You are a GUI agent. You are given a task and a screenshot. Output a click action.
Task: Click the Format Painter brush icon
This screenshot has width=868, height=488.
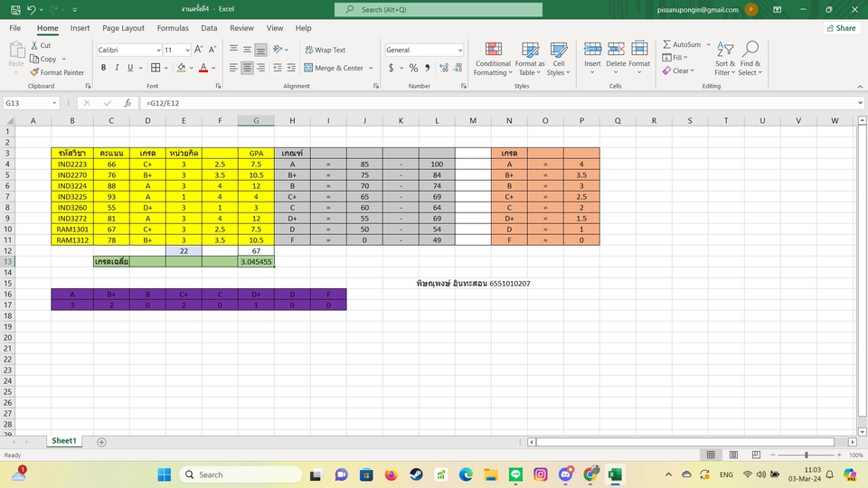[x=34, y=72]
